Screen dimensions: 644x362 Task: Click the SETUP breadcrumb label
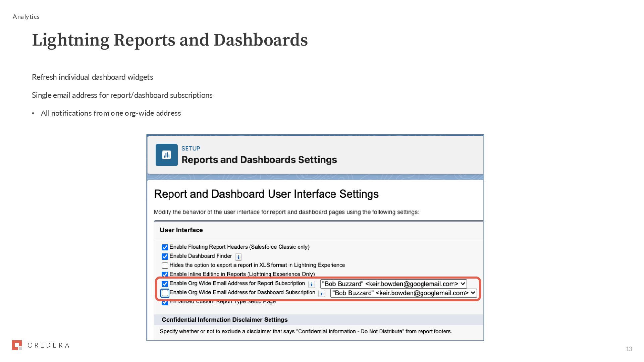tap(191, 148)
